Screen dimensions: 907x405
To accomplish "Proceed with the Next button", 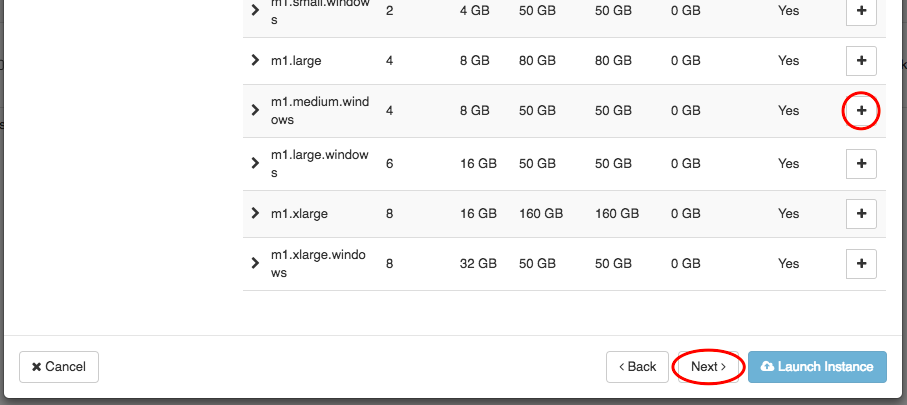I will tap(709, 367).
